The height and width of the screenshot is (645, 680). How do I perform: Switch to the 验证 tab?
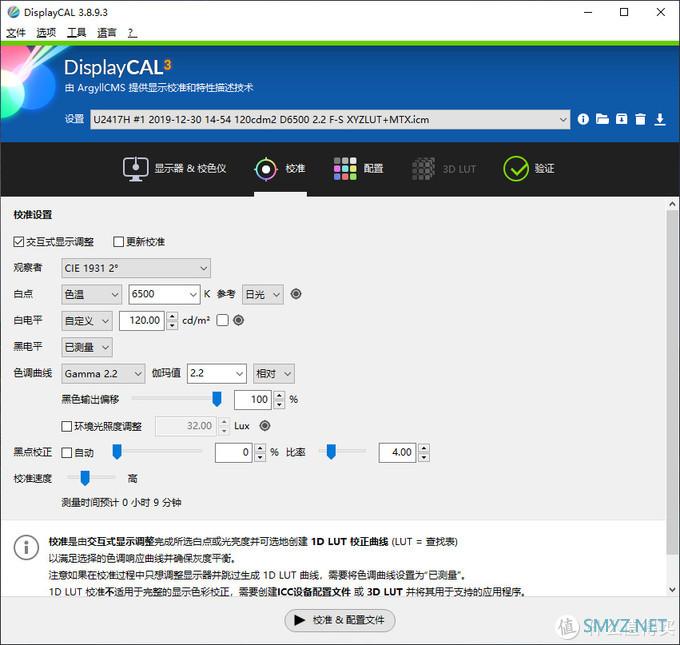529,169
